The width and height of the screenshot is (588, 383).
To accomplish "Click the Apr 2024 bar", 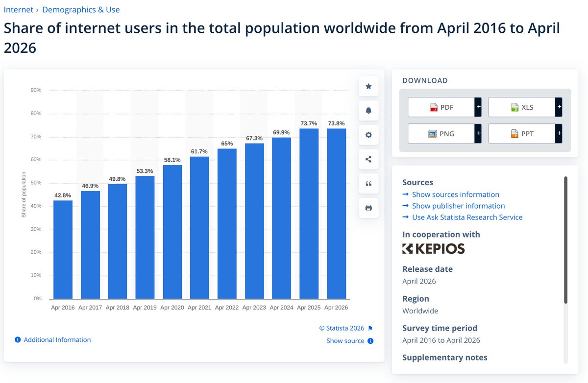I will coord(282,218).
